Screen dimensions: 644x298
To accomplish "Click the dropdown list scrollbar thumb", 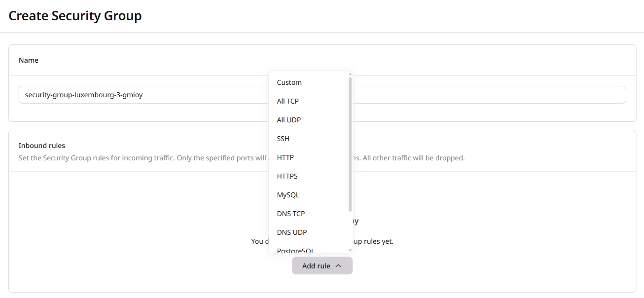I will coord(350,144).
